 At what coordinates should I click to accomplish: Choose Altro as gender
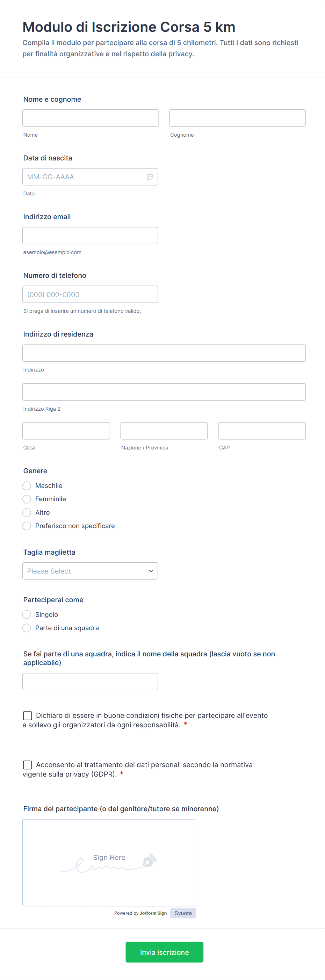point(27,512)
